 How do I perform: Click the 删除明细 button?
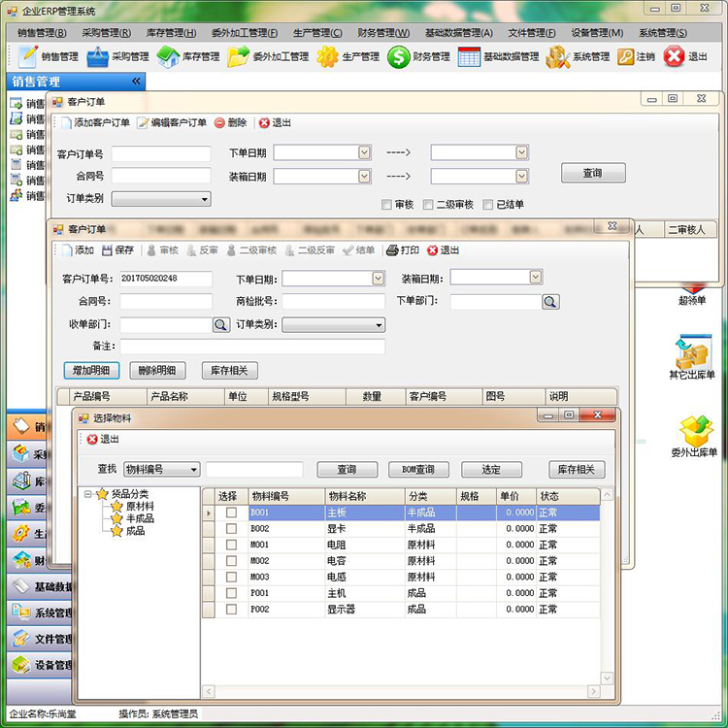click(x=157, y=370)
